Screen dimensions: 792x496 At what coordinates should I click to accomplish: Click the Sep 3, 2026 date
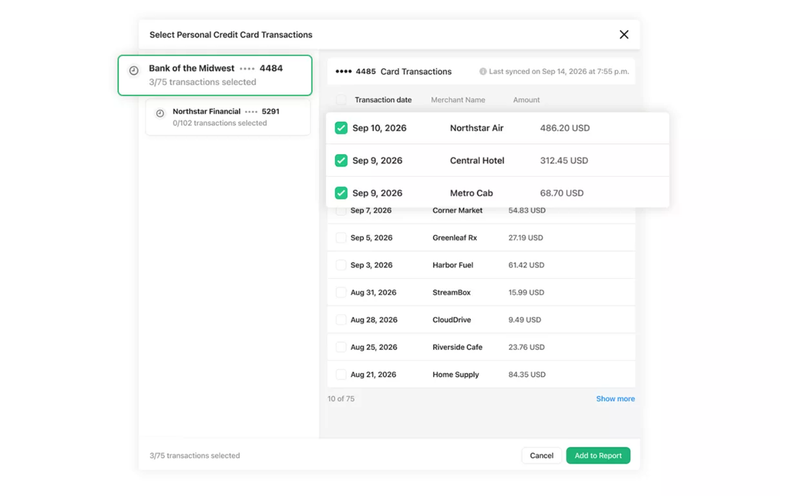[x=371, y=265]
